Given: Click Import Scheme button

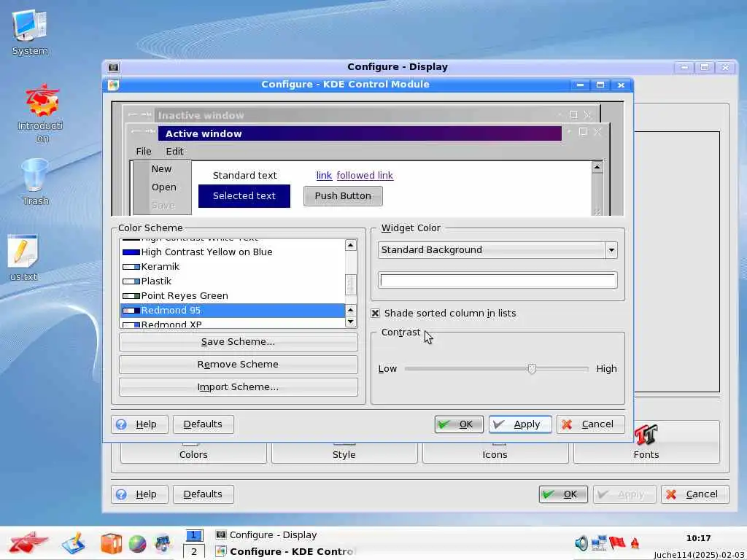Looking at the screenshot, I should 239,387.
